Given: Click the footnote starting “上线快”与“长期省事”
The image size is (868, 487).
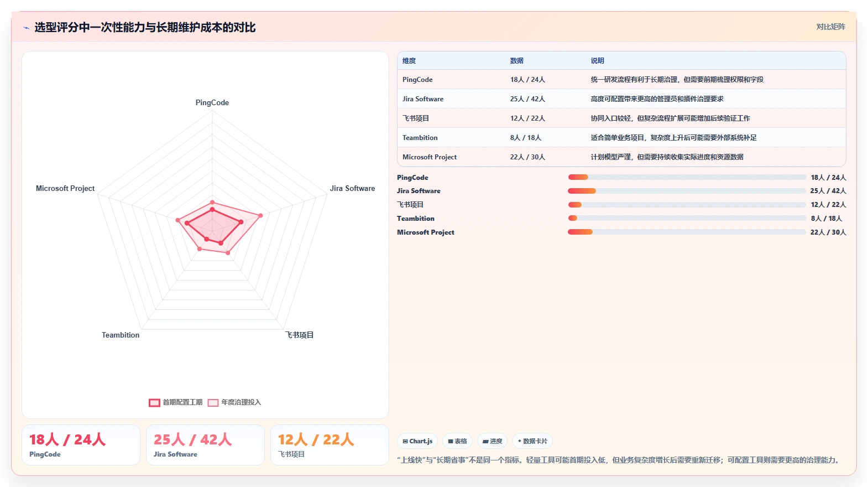Looking at the screenshot, I should click(620, 460).
